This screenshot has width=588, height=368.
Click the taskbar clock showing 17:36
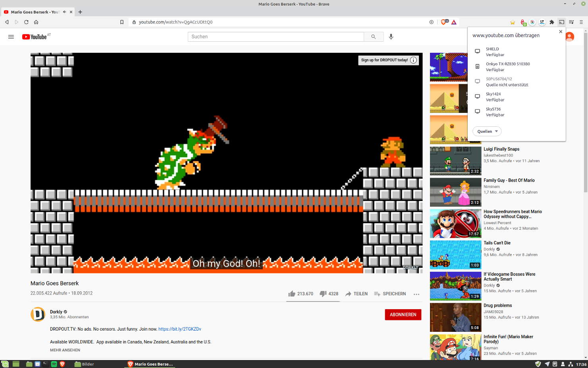tap(581, 364)
